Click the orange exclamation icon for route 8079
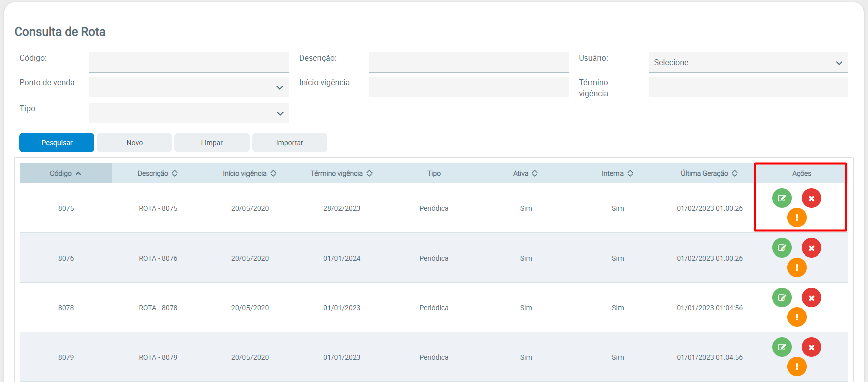 (x=797, y=367)
